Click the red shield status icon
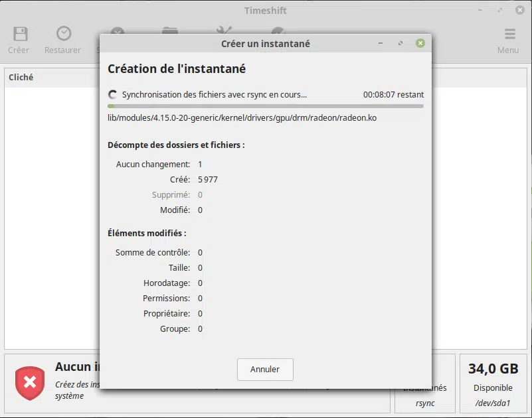The width and height of the screenshot is (532, 418). click(30, 383)
